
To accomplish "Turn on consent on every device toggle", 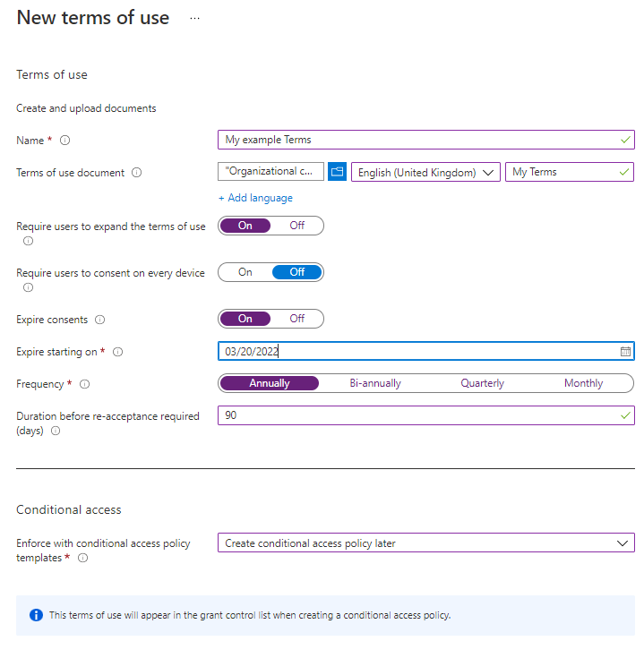I will (x=245, y=272).
